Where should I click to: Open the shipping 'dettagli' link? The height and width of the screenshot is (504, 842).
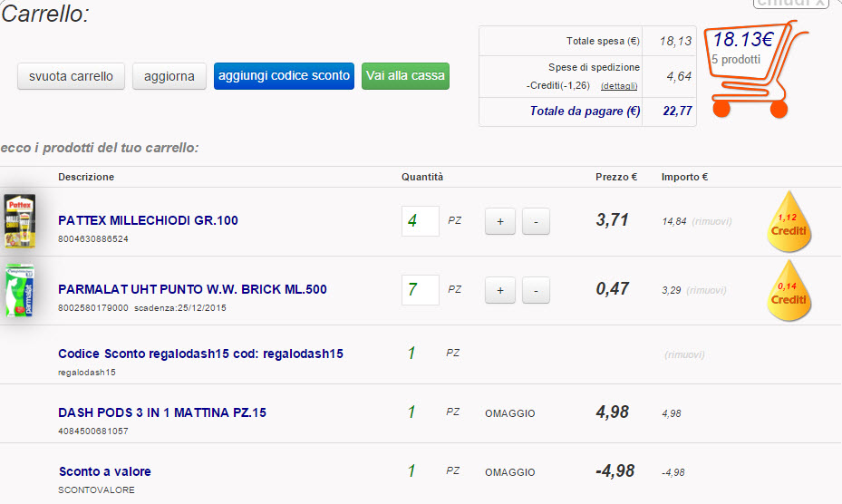pyautogui.click(x=619, y=86)
